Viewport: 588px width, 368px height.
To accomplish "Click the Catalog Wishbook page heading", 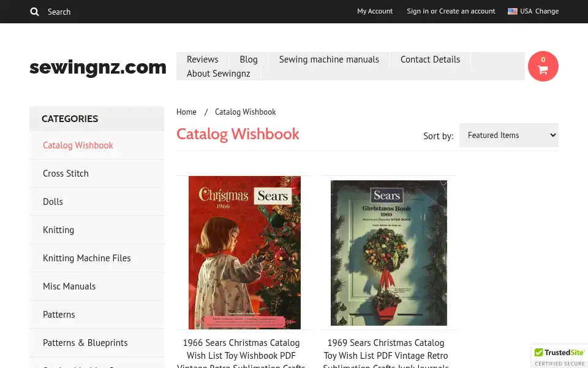I will (x=238, y=134).
